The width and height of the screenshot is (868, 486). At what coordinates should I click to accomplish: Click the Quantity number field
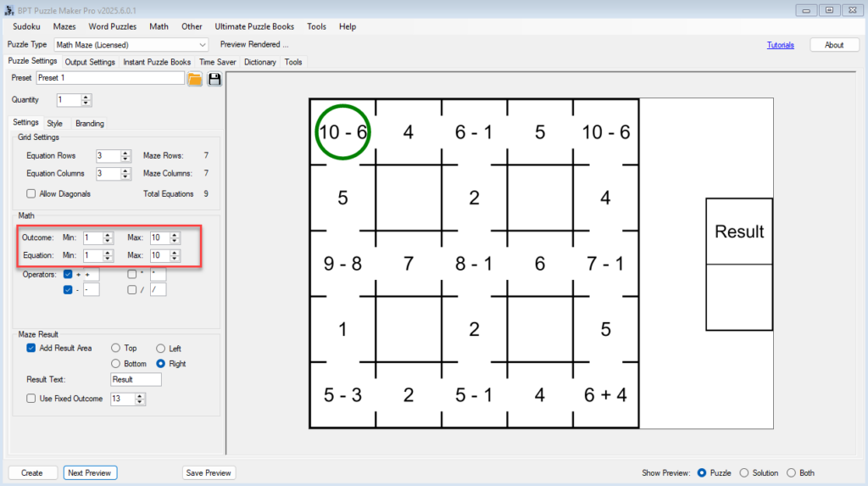click(x=69, y=100)
